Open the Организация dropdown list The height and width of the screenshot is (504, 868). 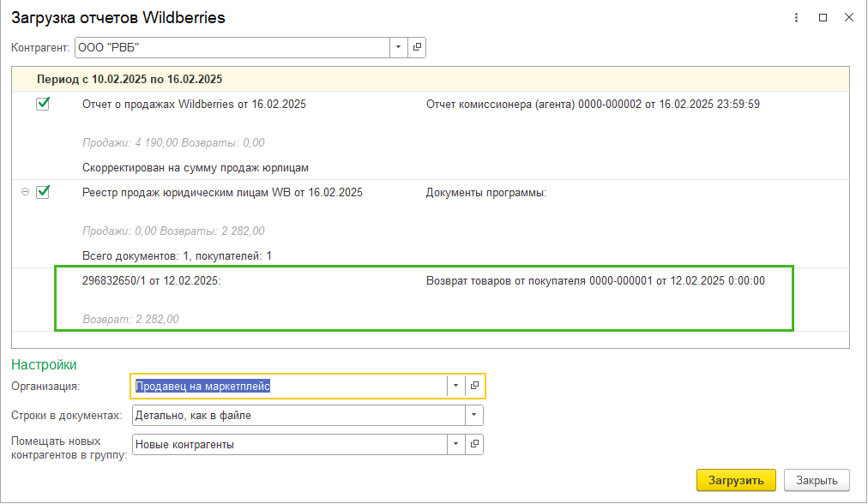[x=455, y=387]
